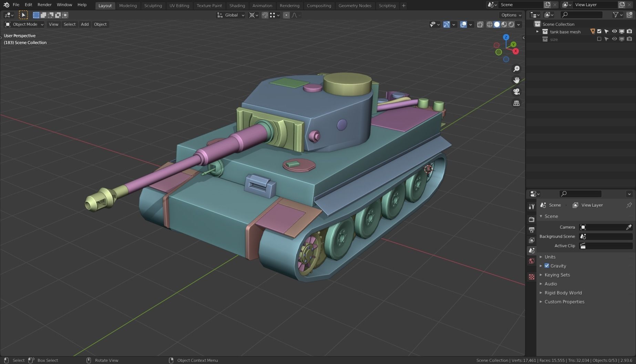Open the viewport View menu
This screenshot has width=636, height=364.
pos(53,24)
